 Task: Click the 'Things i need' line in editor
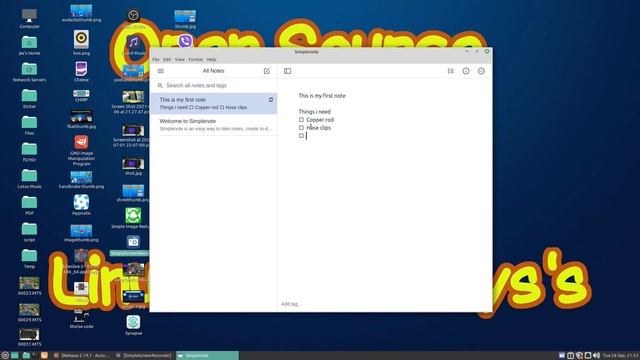click(x=314, y=112)
